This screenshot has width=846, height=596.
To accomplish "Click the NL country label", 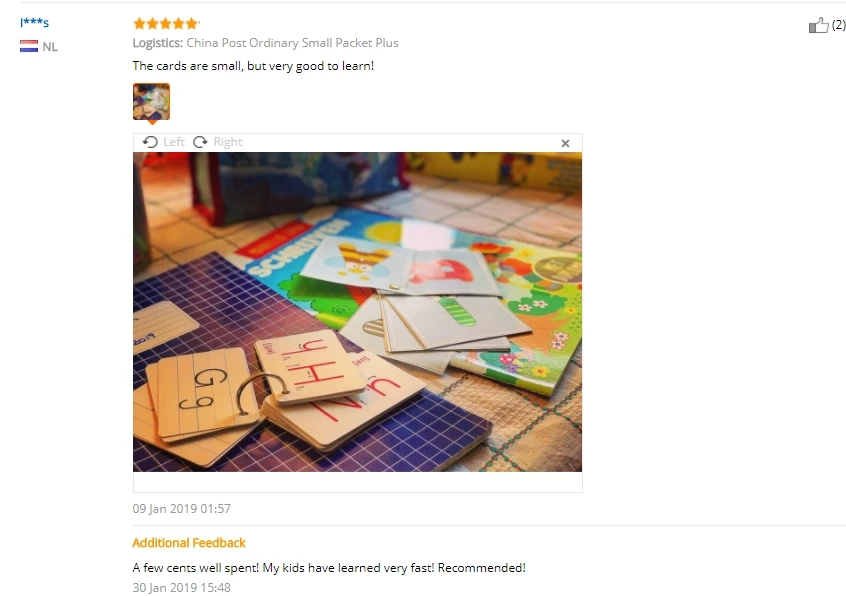I will [x=50, y=47].
